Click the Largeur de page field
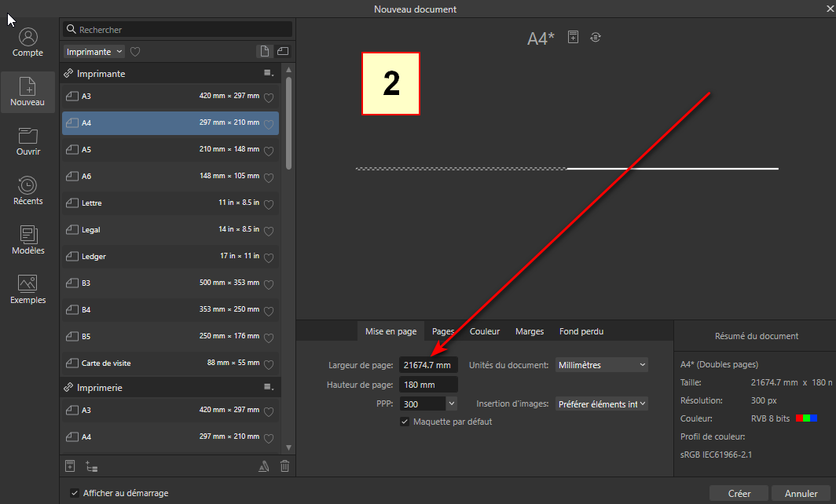Screen dimensions: 836x504 [x=428, y=365]
